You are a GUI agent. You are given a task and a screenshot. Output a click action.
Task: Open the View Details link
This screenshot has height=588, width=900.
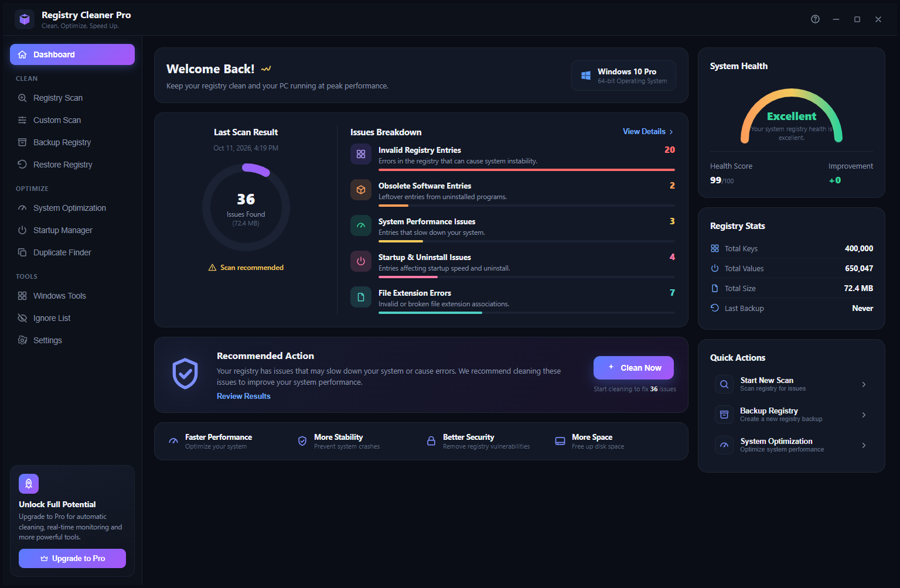click(x=648, y=132)
